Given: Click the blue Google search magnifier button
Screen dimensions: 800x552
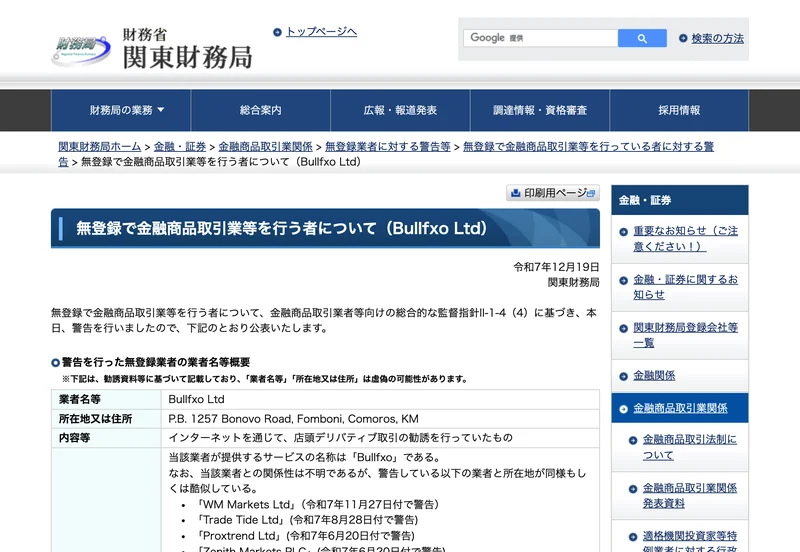Looking at the screenshot, I should pyautogui.click(x=642, y=38).
